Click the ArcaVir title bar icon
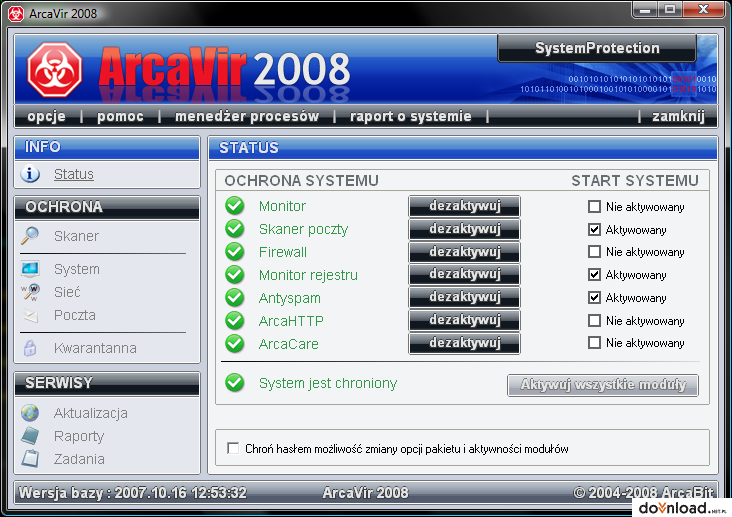The width and height of the screenshot is (732, 517). 15,14
